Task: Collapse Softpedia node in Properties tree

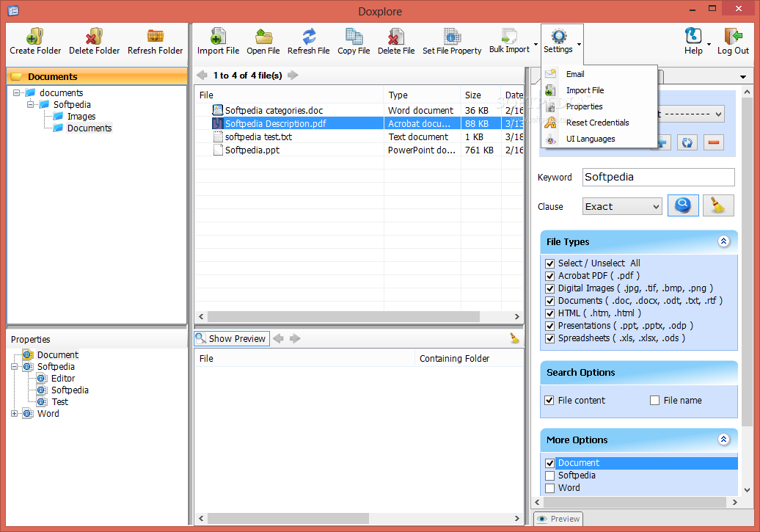Action: (x=14, y=367)
